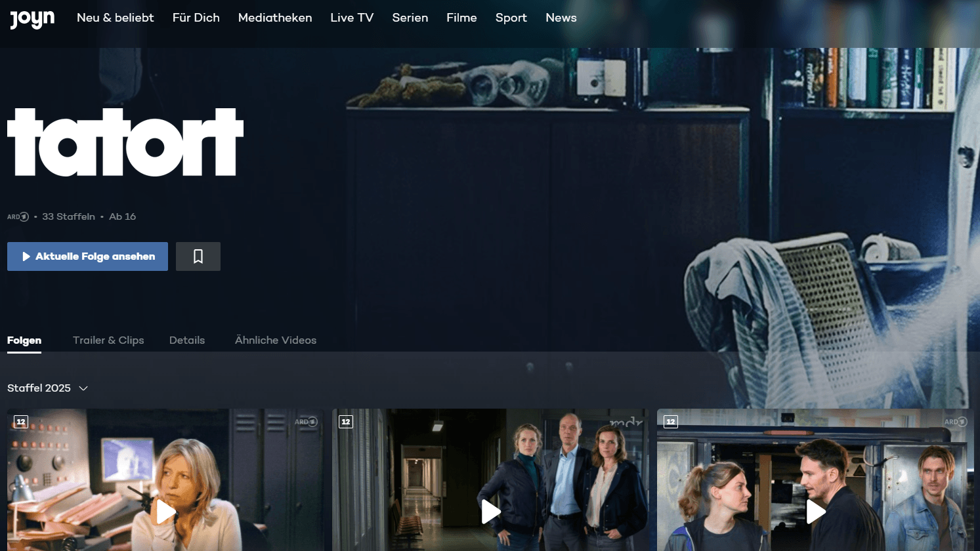Click the age 12 badge on third episode
The image size is (980, 551).
[671, 422]
